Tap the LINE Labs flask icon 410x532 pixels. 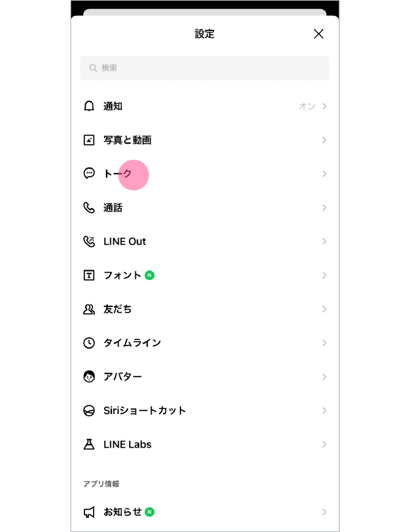[x=89, y=445]
